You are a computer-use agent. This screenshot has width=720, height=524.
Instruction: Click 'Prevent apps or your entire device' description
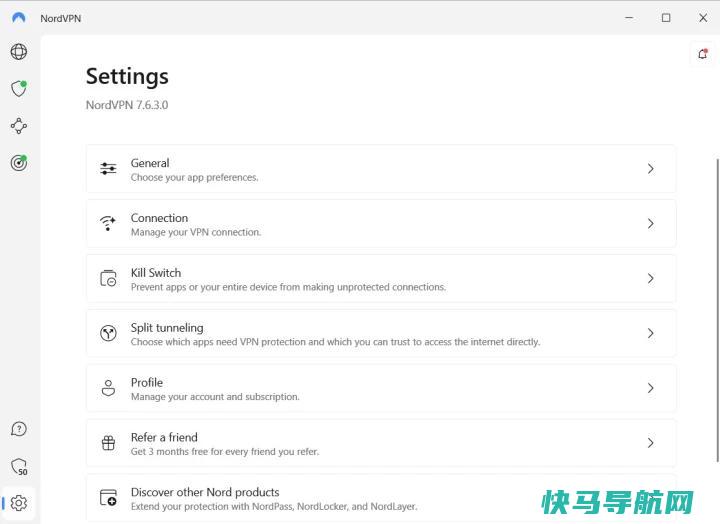point(288,287)
